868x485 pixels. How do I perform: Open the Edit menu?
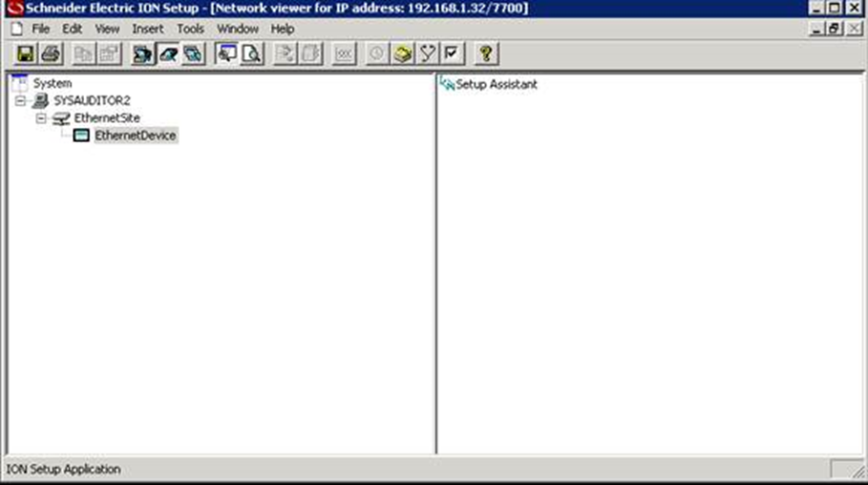click(72, 29)
